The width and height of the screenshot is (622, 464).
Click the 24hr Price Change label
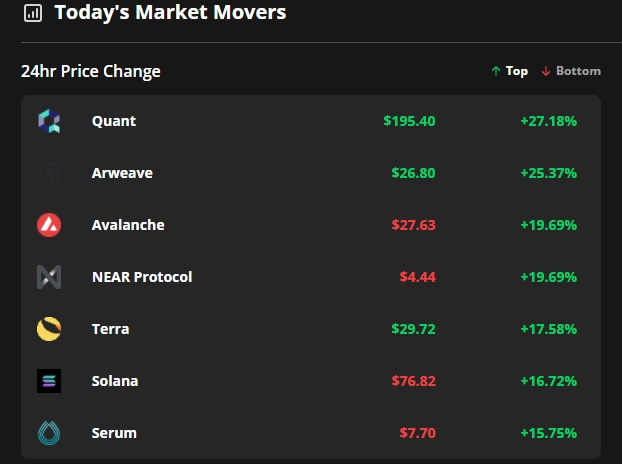91,71
